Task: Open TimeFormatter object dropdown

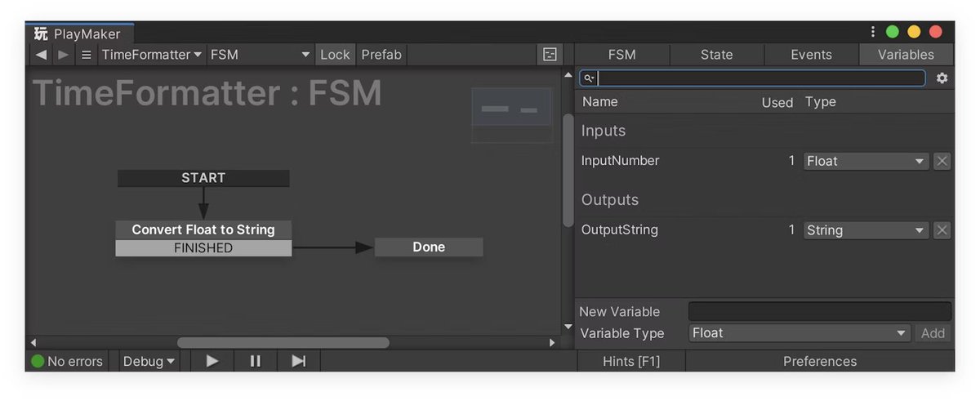Action: 151,55
